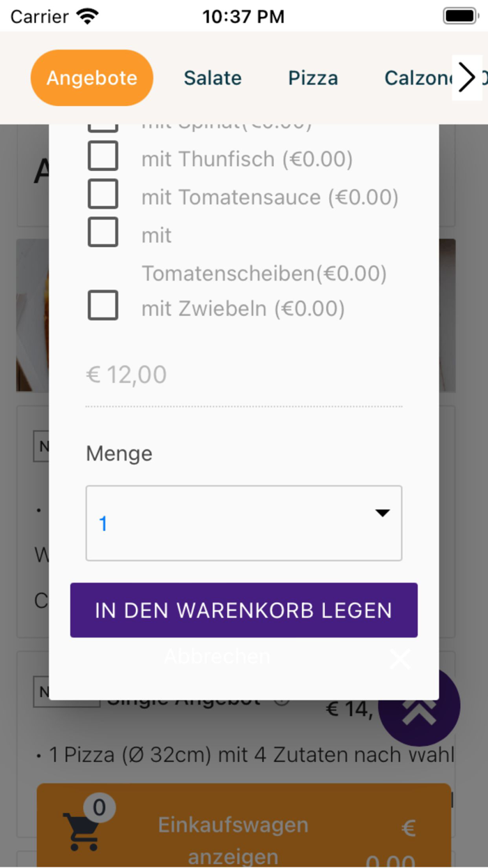Open the Menge quantity dropdown
The height and width of the screenshot is (868, 488).
coord(243,523)
